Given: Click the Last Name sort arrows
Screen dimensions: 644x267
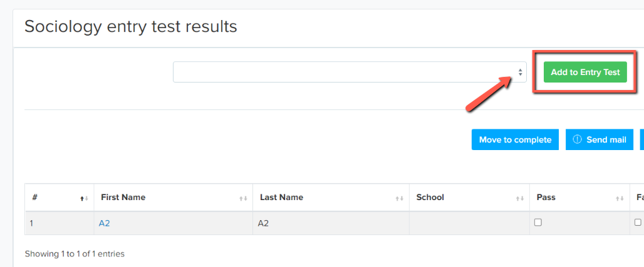Looking at the screenshot, I should click(400, 198).
